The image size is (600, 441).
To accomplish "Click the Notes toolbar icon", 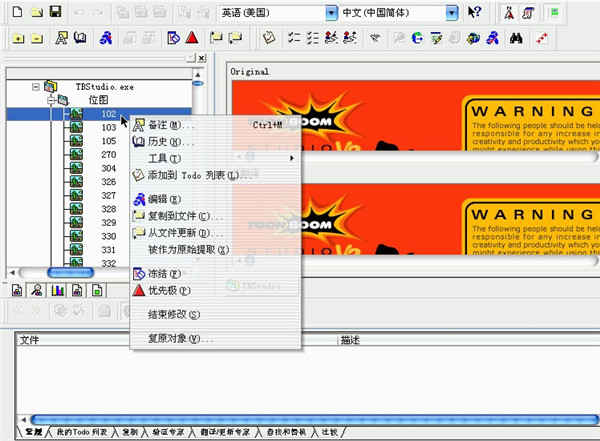I will click(x=62, y=38).
